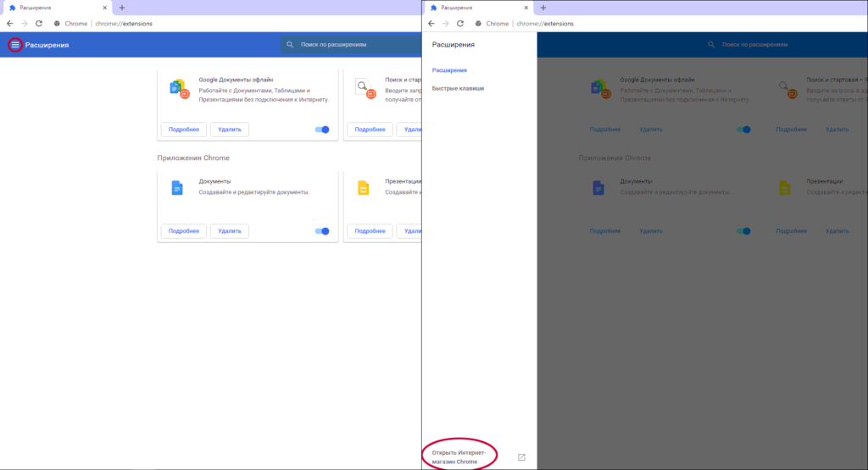Screen dimensions: 868x470
Task: Open Быстрые клавиши in the side drawer
Action: click(x=458, y=88)
